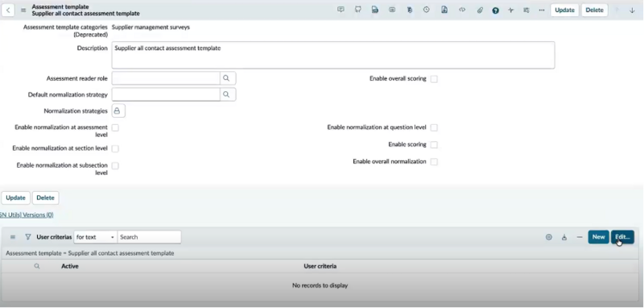Image resolution: width=644 pixels, height=308 pixels.
Task: Check Enable normalization at subsection level
Action: click(115, 166)
